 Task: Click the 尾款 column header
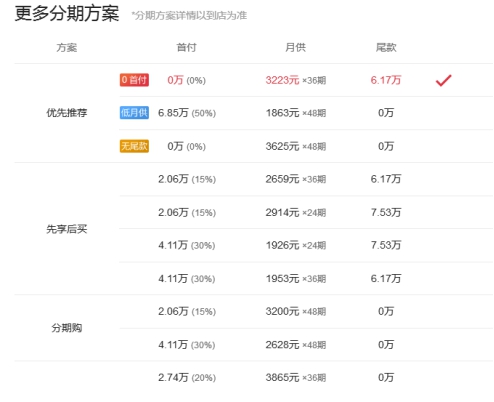click(386, 47)
